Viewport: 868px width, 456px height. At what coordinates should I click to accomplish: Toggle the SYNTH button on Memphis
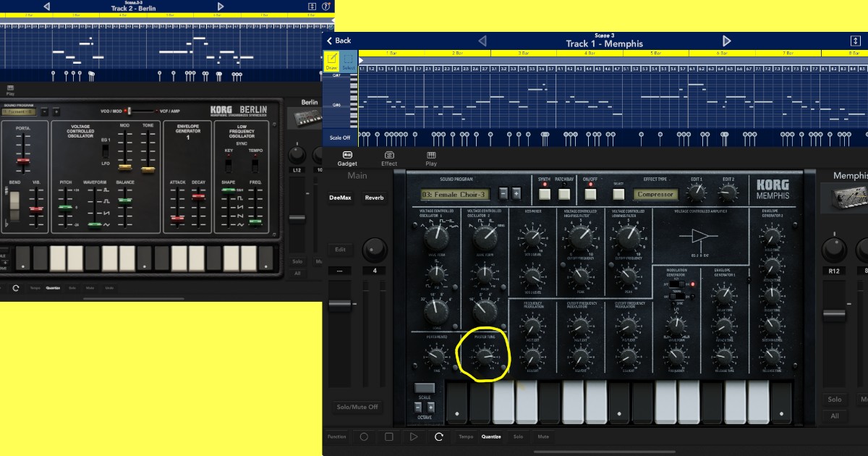click(x=544, y=193)
